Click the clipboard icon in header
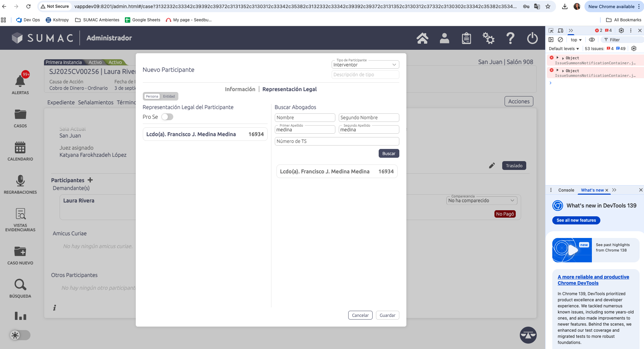 click(x=466, y=38)
